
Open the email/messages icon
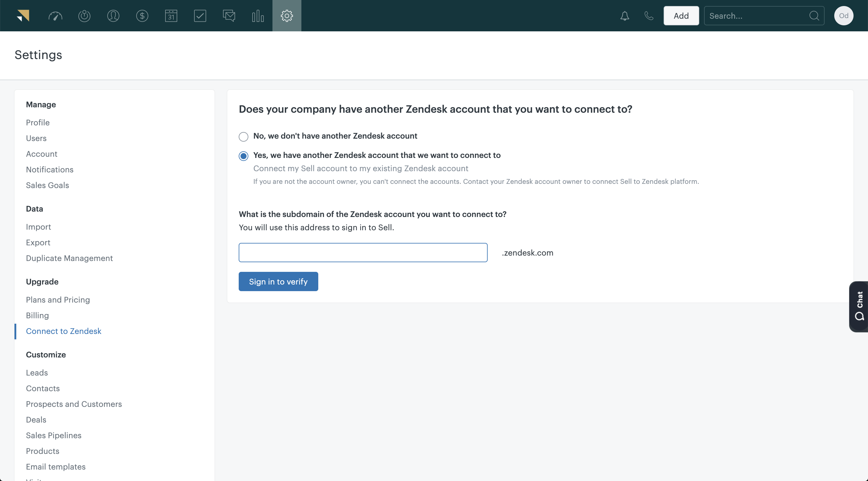click(x=228, y=15)
